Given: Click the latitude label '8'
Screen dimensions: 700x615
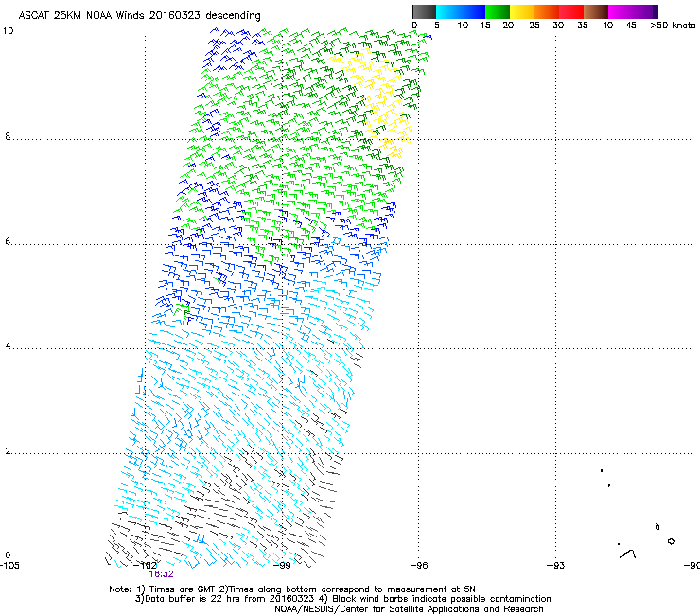Looking at the screenshot, I should click(8, 136).
